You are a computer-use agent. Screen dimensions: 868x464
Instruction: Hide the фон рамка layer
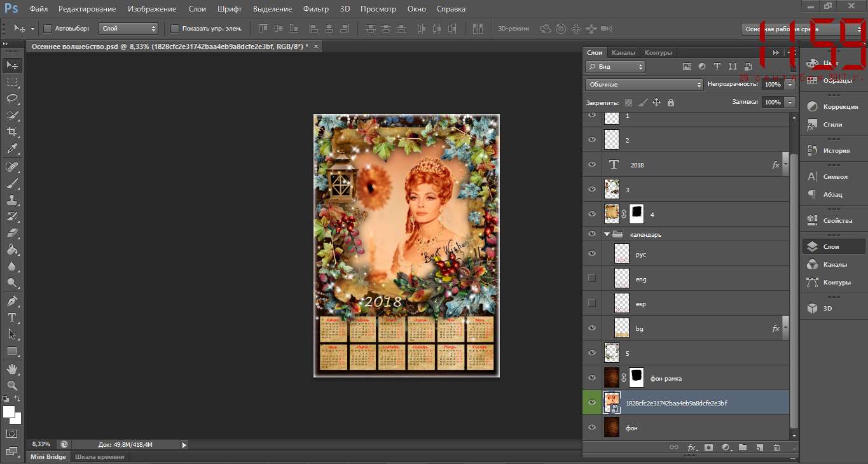coord(592,377)
